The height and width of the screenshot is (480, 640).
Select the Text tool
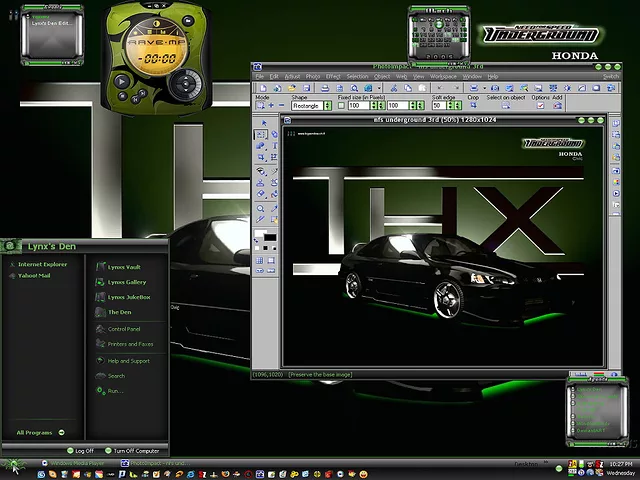(x=275, y=146)
